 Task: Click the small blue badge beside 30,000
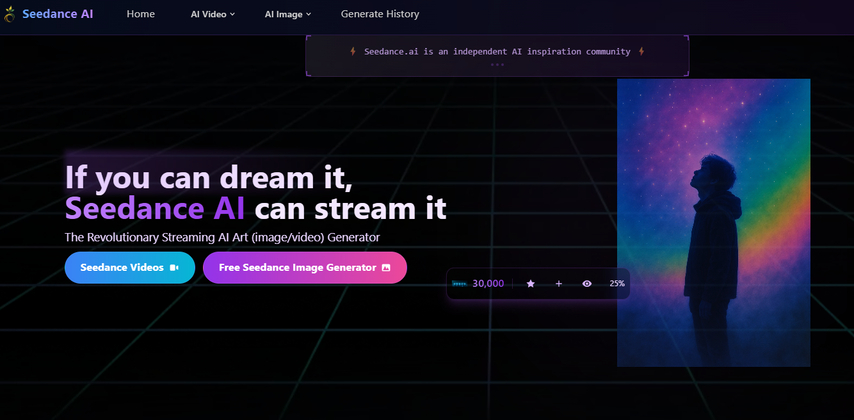point(460,284)
